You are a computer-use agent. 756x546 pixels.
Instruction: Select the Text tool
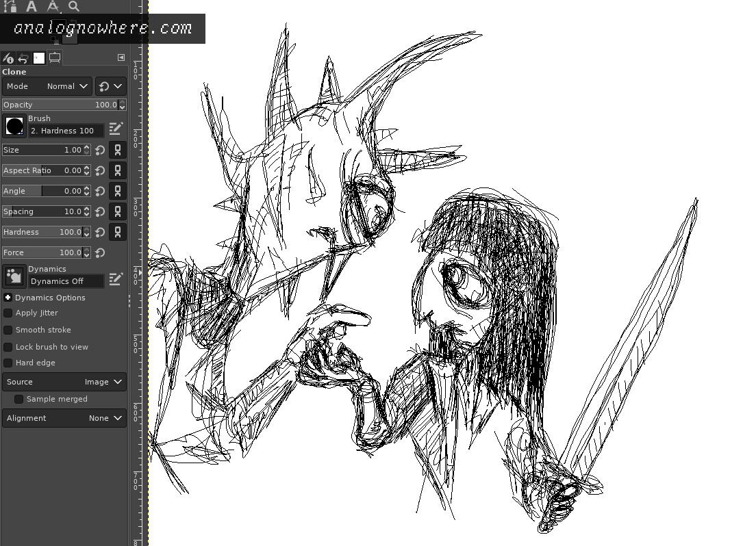(x=32, y=7)
